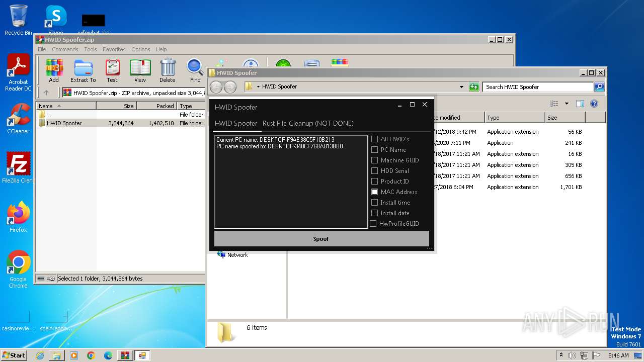Screen dimensions: 644x362
Task: Select Network in Explorer navigation pane
Action: pos(237,255)
